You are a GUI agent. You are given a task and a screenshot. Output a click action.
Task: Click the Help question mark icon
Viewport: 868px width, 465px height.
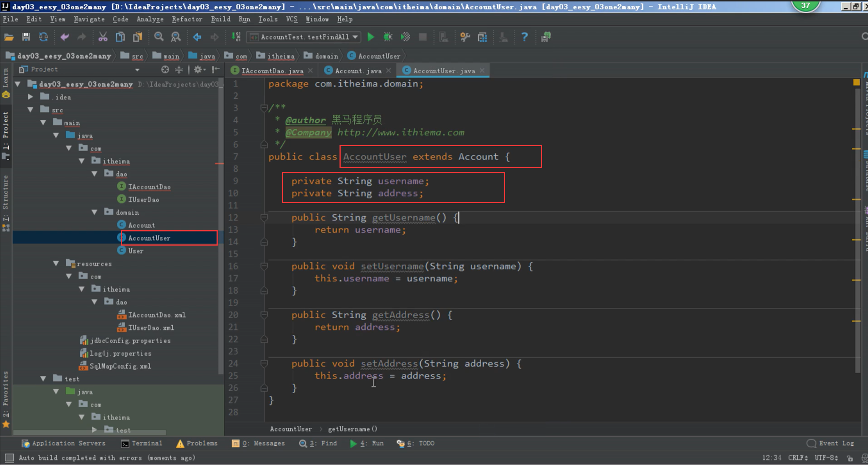tap(524, 37)
